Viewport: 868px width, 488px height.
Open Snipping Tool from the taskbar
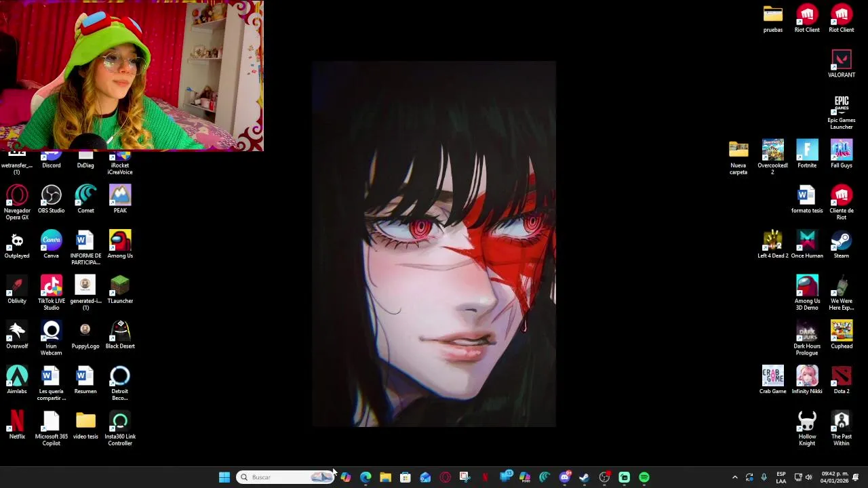(465, 477)
